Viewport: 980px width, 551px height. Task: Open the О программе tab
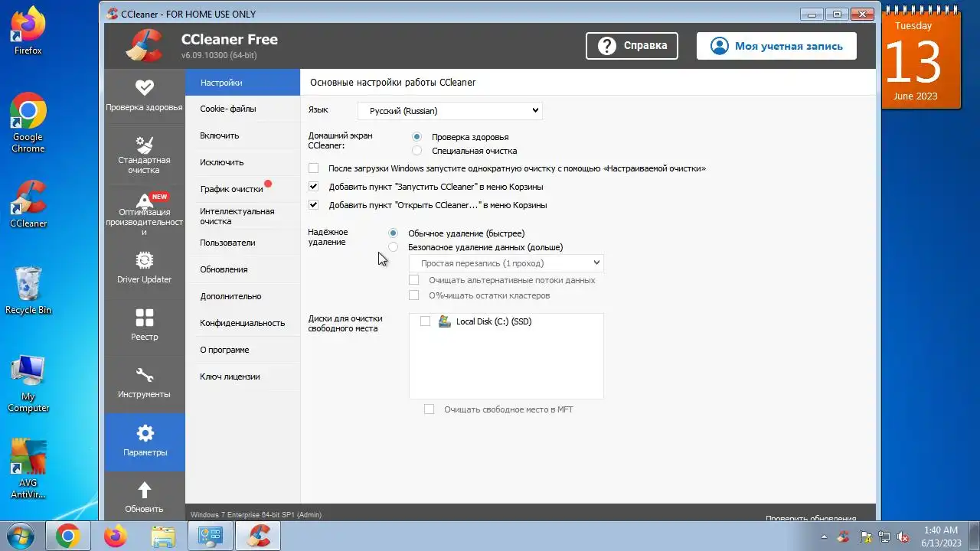click(243, 350)
